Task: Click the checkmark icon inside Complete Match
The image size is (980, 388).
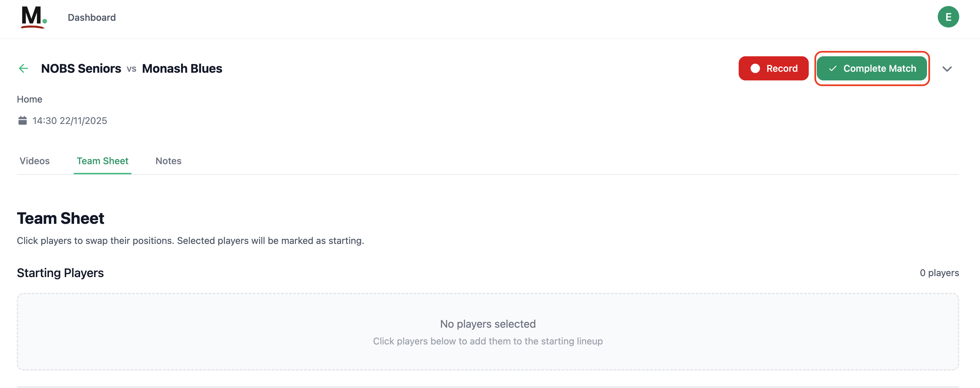Action: pyautogui.click(x=833, y=69)
